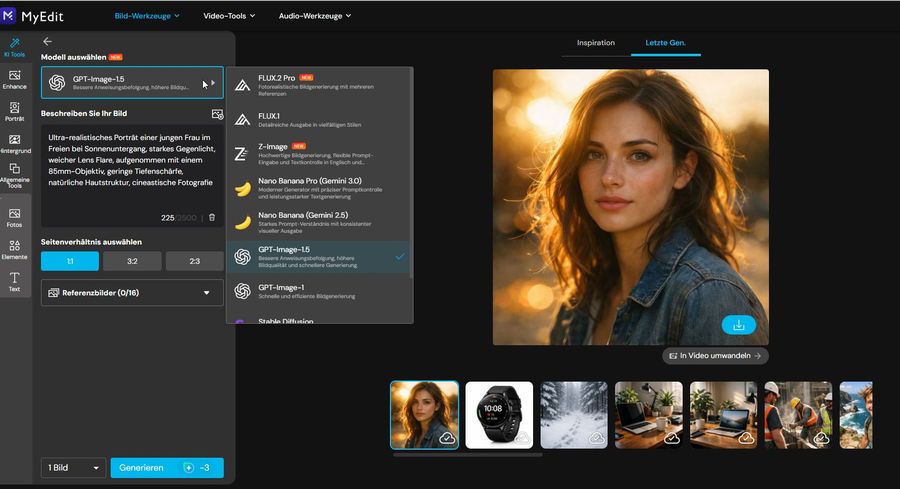Switch to the Letzte Gen. tab
900x489 pixels.
click(x=665, y=43)
